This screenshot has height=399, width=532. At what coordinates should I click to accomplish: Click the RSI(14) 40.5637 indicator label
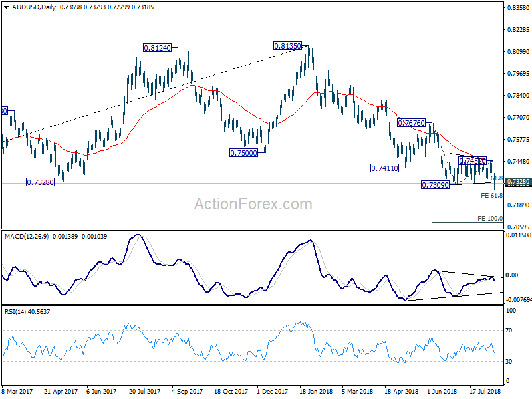(x=27, y=311)
